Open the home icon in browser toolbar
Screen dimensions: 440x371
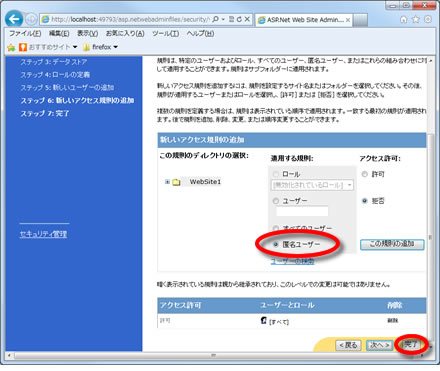[x=403, y=19]
